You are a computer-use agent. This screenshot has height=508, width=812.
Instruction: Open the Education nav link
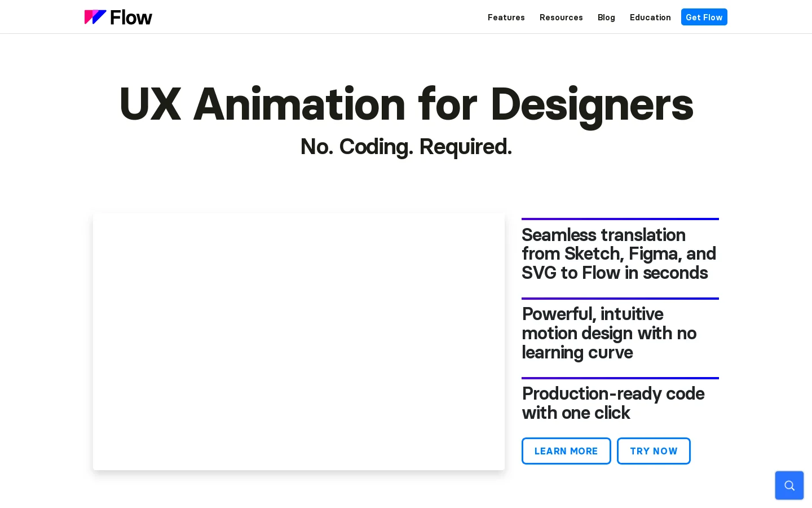tap(650, 17)
